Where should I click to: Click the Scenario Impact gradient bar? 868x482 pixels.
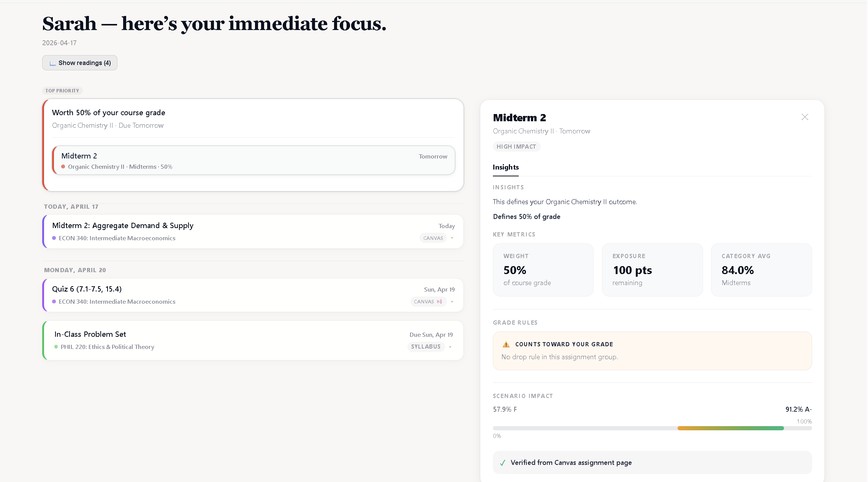tap(730, 428)
